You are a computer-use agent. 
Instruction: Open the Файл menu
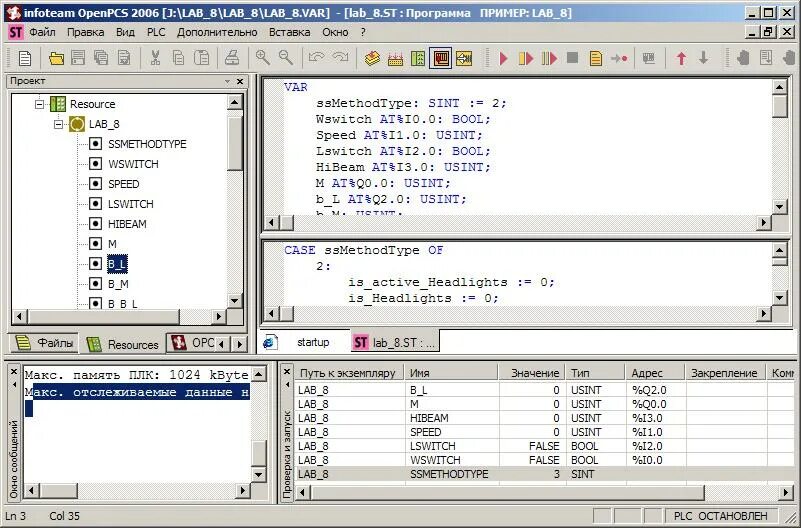click(42, 32)
